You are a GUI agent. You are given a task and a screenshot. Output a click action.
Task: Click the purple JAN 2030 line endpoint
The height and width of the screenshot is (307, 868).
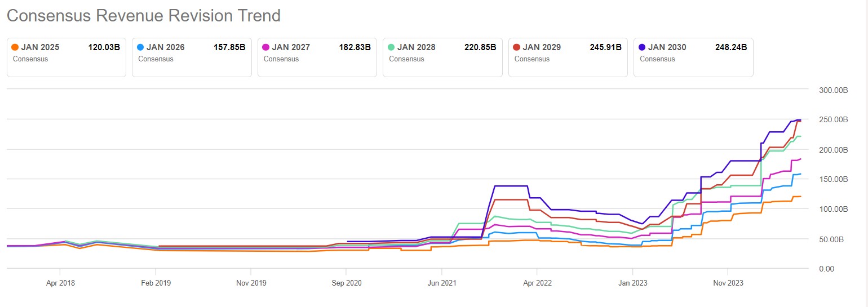click(x=800, y=120)
